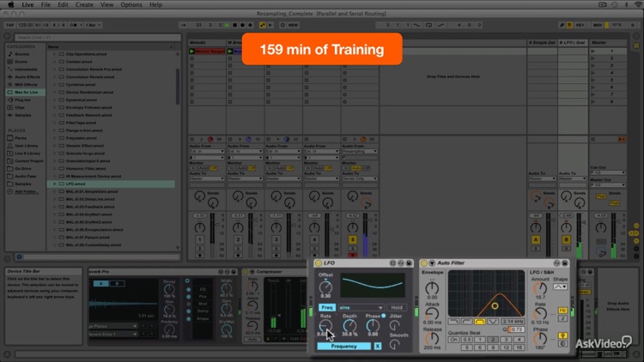Toggle the LFO Hold button
This screenshot has width=644, height=362.
(397, 307)
